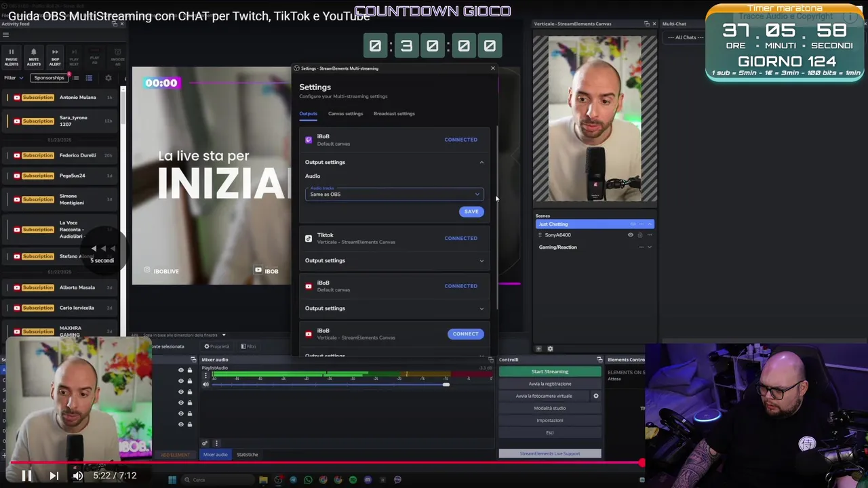
Task: Pop out the Controlli dock panel
Action: (599, 360)
